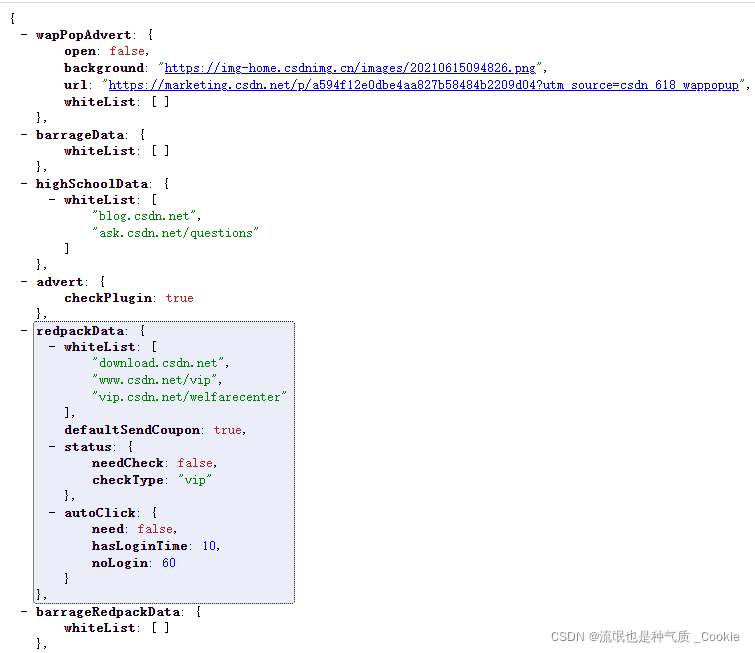Click the true value of checkPlugin
755x653 pixels.
[179, 298]
